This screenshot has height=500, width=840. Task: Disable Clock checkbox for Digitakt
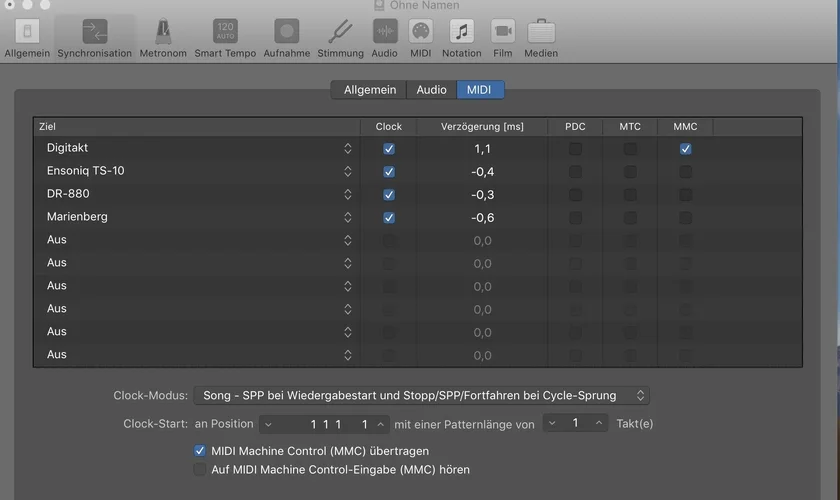pos(389,149)
